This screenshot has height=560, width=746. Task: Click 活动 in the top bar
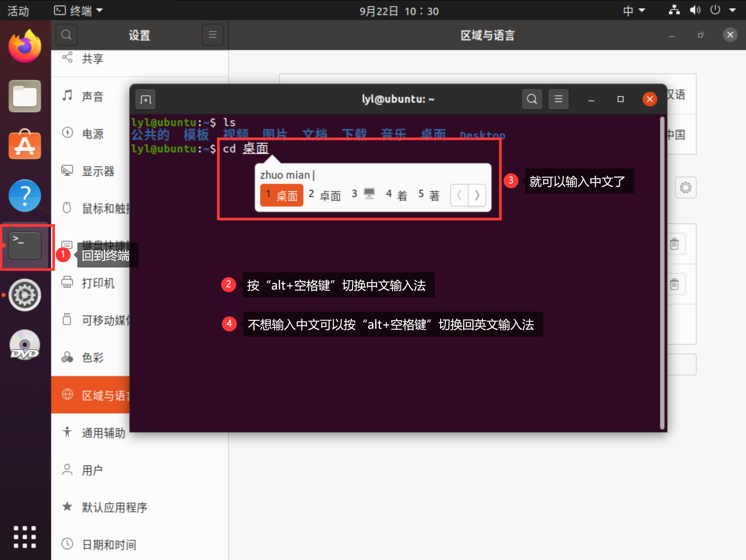(x=18, y=11)
